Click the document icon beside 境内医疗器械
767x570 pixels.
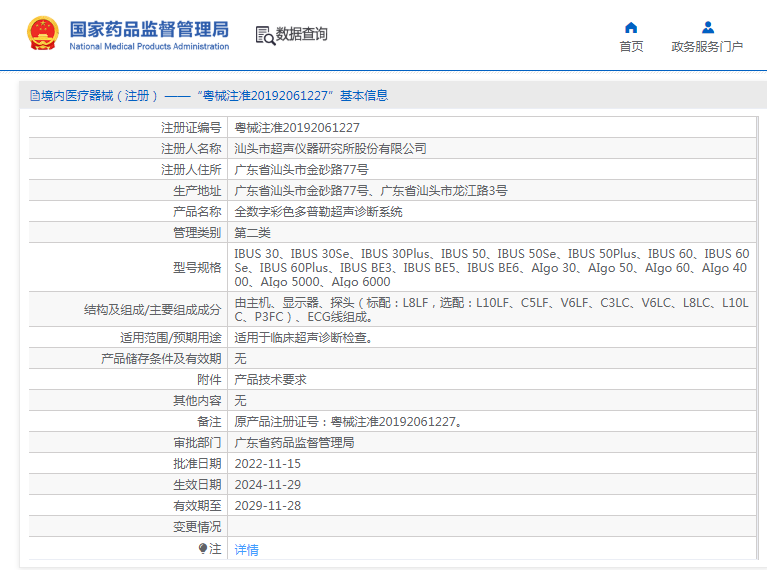[35, 96]
